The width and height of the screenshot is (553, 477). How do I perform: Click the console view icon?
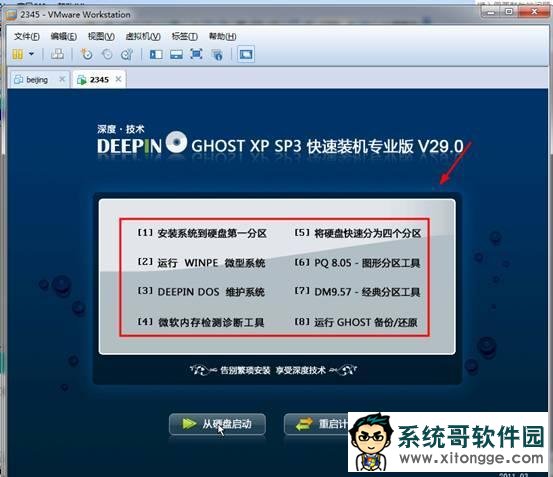click(x=246, y=54)
